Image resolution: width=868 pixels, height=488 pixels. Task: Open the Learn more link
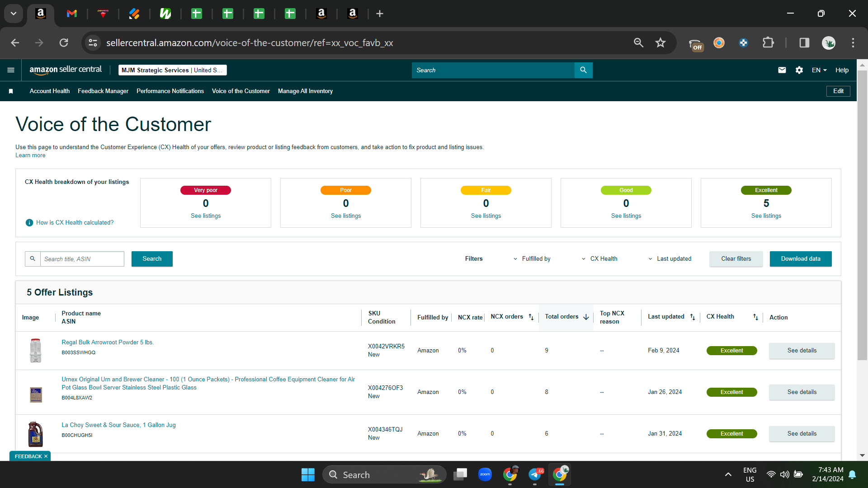pos(30,155)
